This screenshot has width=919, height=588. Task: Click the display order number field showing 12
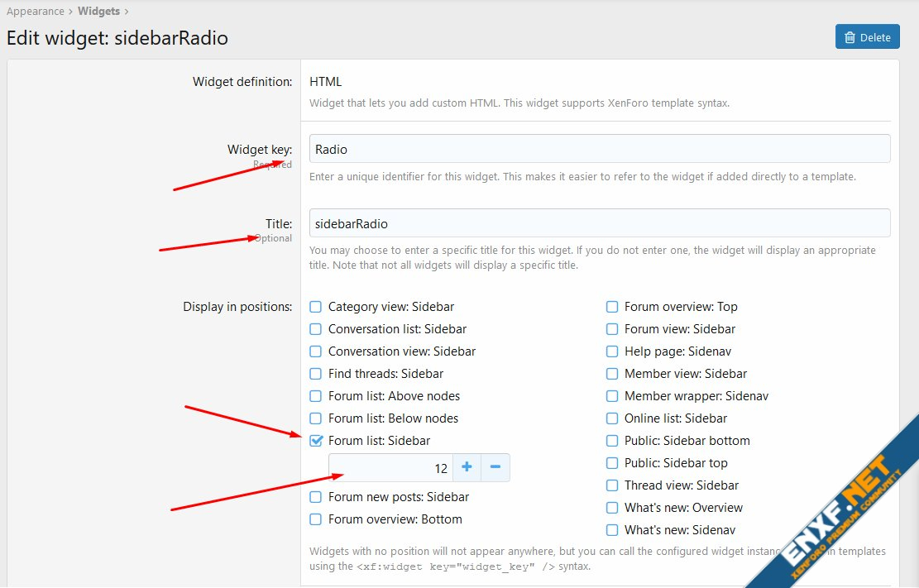pyautogui.click(x=390, y=468)
